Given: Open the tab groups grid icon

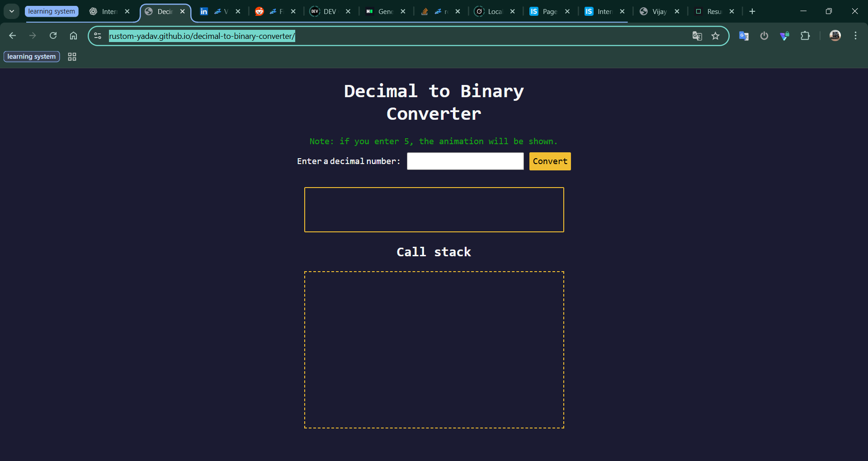Looking at the screenshot, I should [x=72, y=56].
